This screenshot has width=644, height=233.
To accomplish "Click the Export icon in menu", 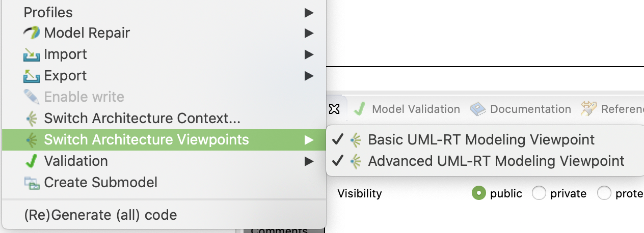I will tap(31, 76).
